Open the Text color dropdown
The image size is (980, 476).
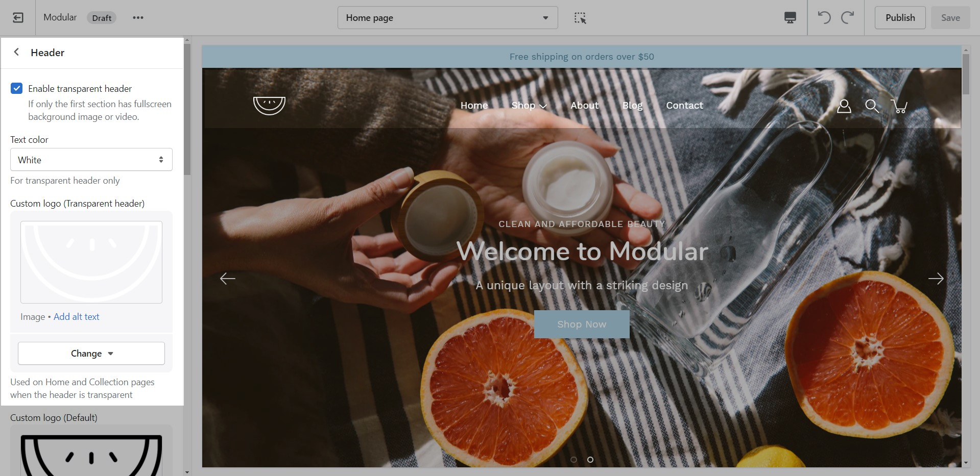point(91,160)
